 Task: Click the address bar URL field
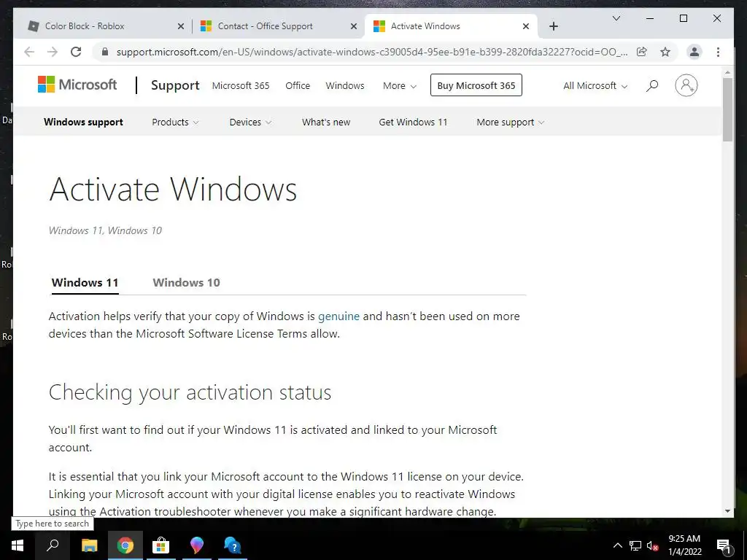pyautogui.click(x=371, y=52)
